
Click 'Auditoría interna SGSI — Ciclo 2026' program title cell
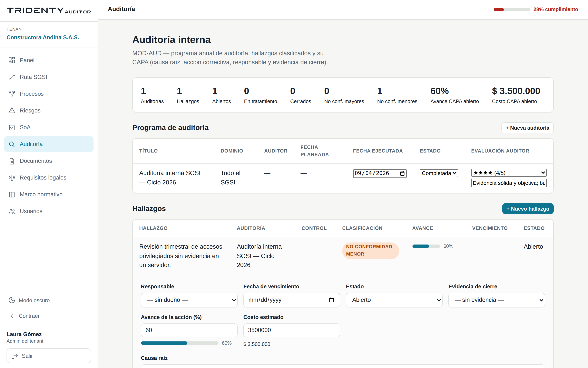pos(170,178)
